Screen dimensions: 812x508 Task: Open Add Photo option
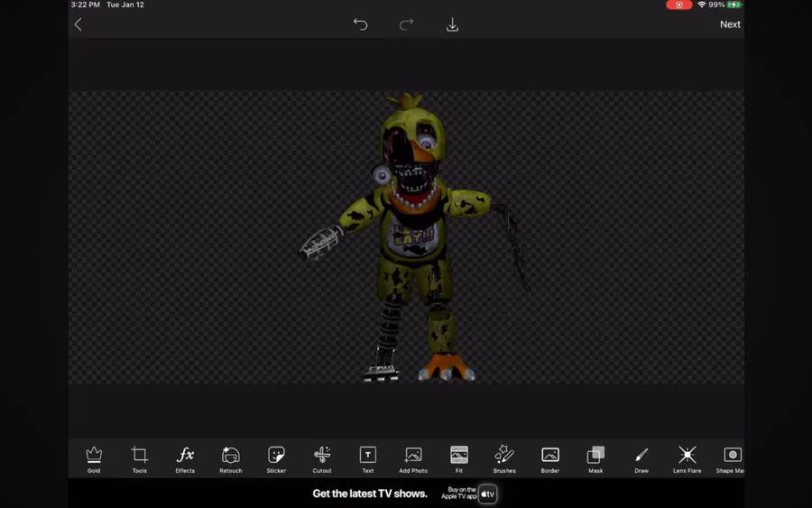[x=413, y=459]
